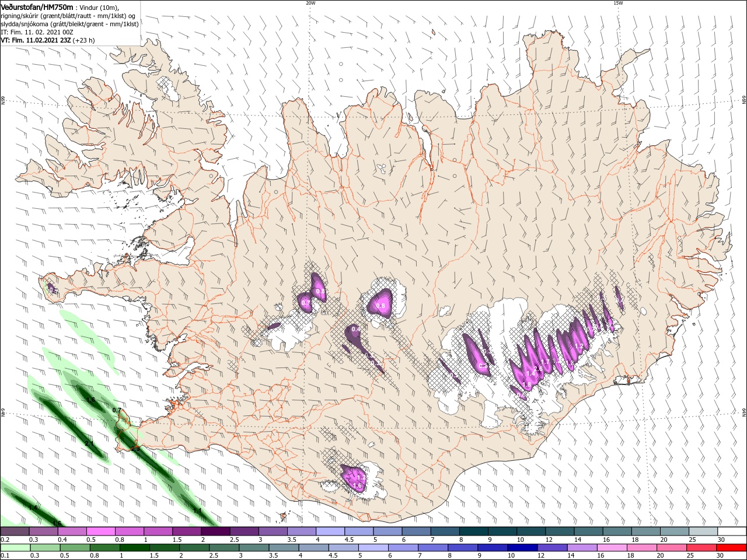Click the pale green 0.1 rain scale swatch
The image size is (747, 560).
click(15, 548)
